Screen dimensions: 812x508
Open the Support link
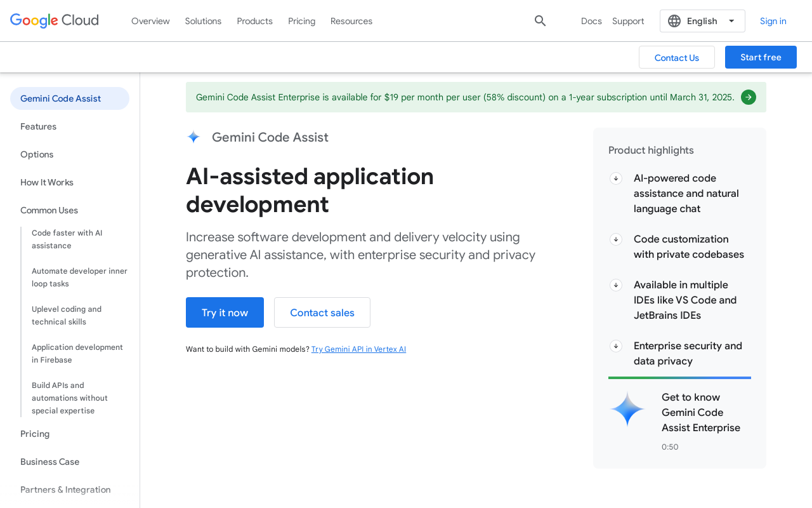628,21
